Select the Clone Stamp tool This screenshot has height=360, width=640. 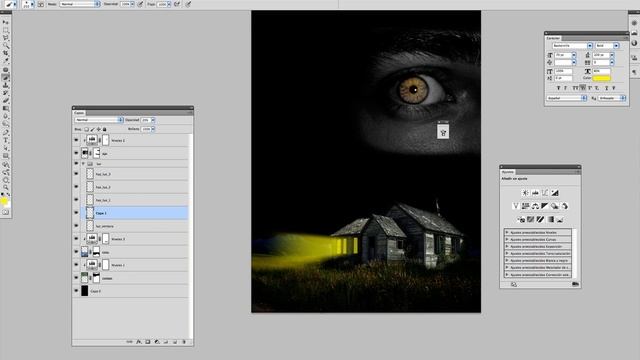click(6, 85)
